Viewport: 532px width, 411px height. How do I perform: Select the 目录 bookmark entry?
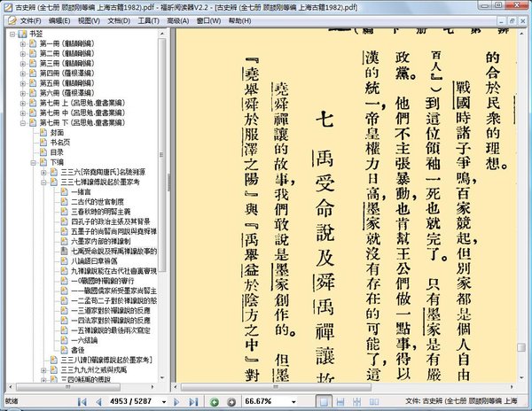57,151
